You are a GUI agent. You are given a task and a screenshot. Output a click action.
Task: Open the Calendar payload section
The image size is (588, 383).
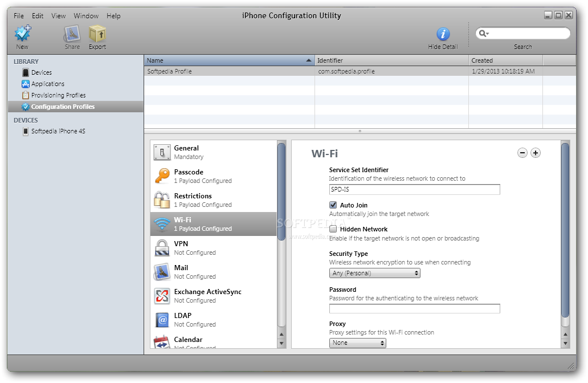click(x=213, y=341)
